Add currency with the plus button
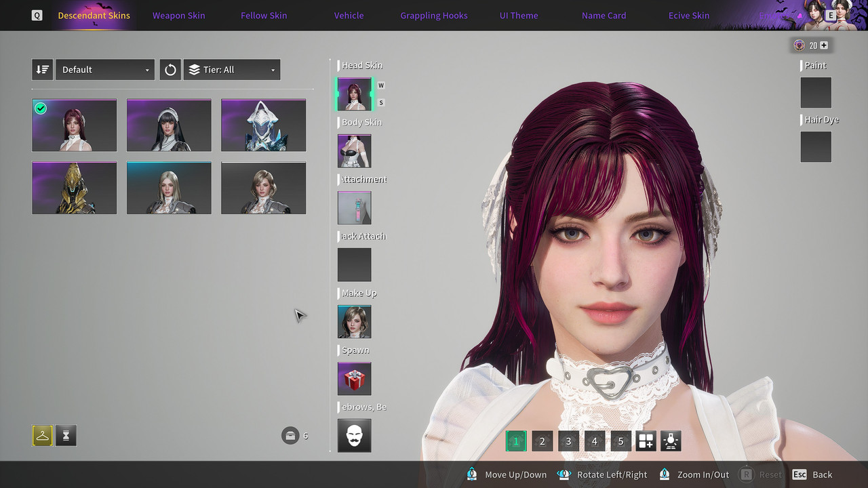This screenshot has height=488, width=868. tap(824, 45)
